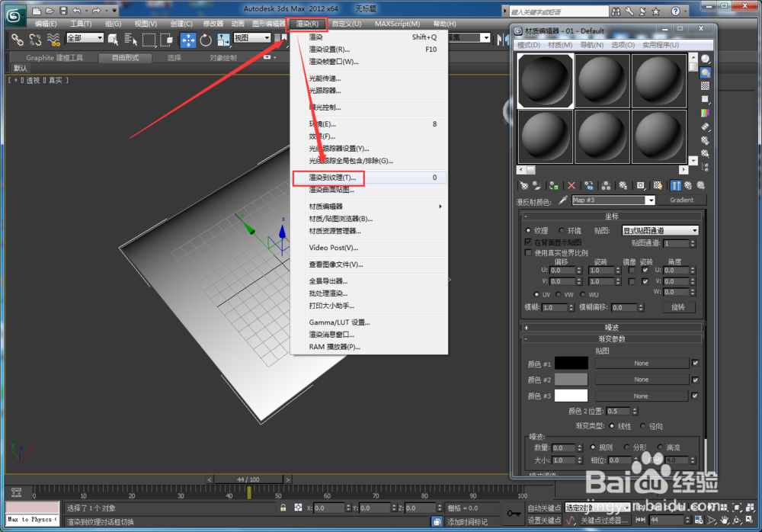
Task: Click the Gradient map type button
Action: (681, 200)
